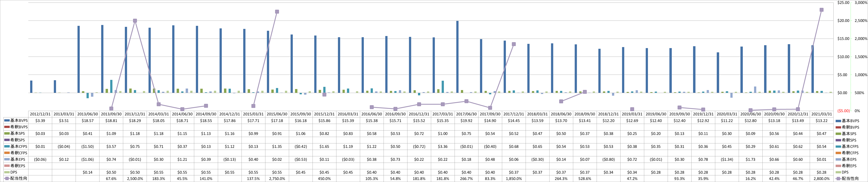The height and width of the screenshot is (182, 868).
Task: Click the tallest BVPS bar at 2017/06/30
Action: 457,57
